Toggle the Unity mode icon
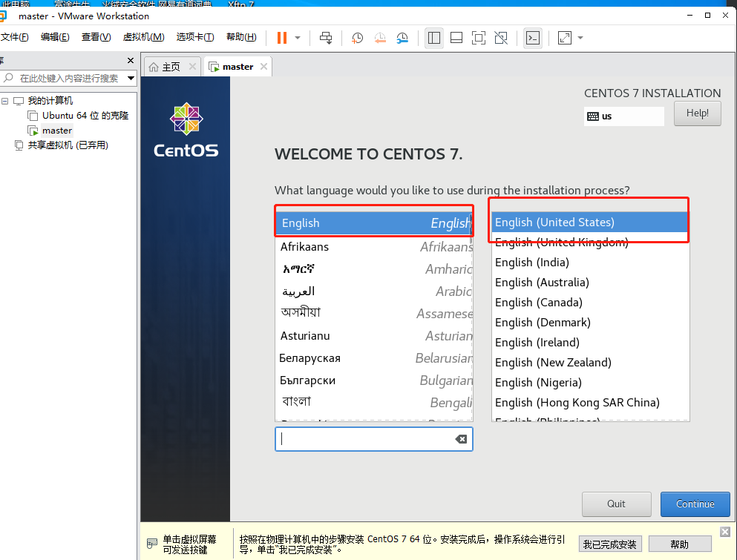The image size is (737, 560). [501, 38]
